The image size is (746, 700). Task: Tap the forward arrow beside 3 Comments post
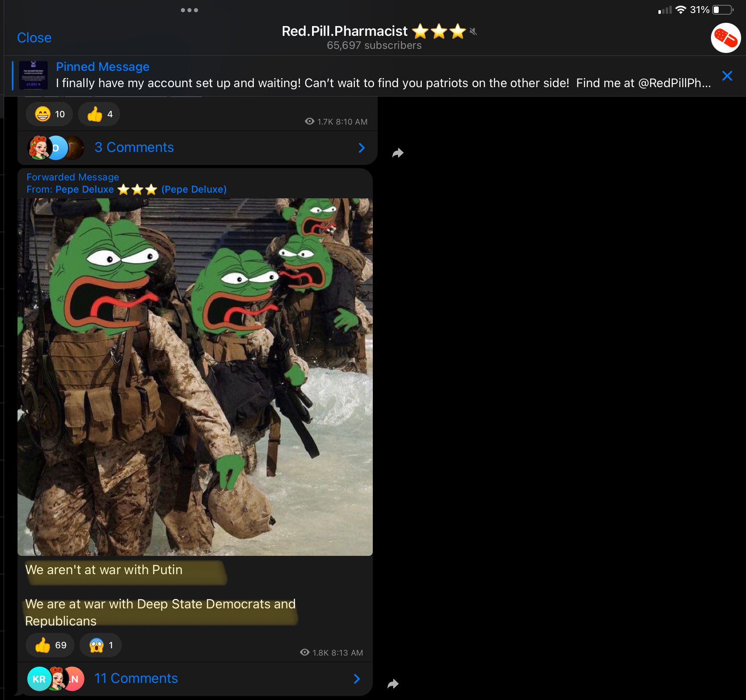(x=398, y=153)
